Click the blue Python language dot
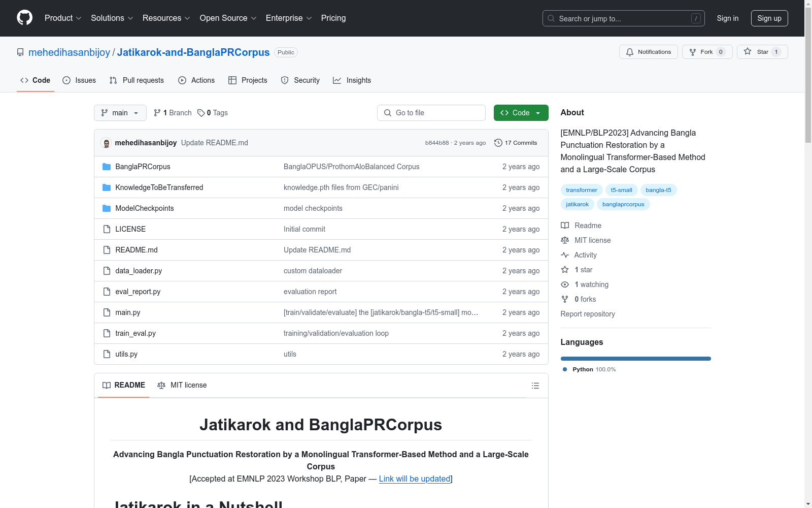 [x=565, y=369]
